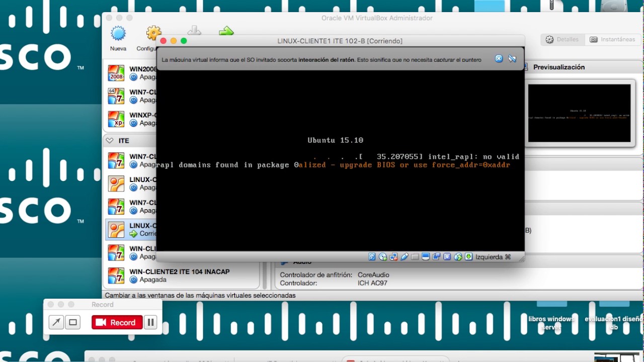Switch to the Instantáneas tab
644x362 pixels.
(x=612, y=39)
